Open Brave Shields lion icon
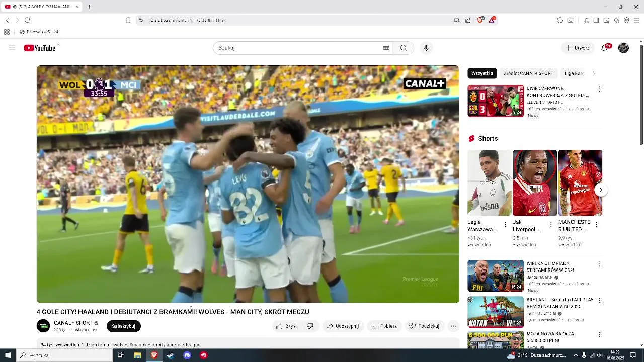 [480, 20]
